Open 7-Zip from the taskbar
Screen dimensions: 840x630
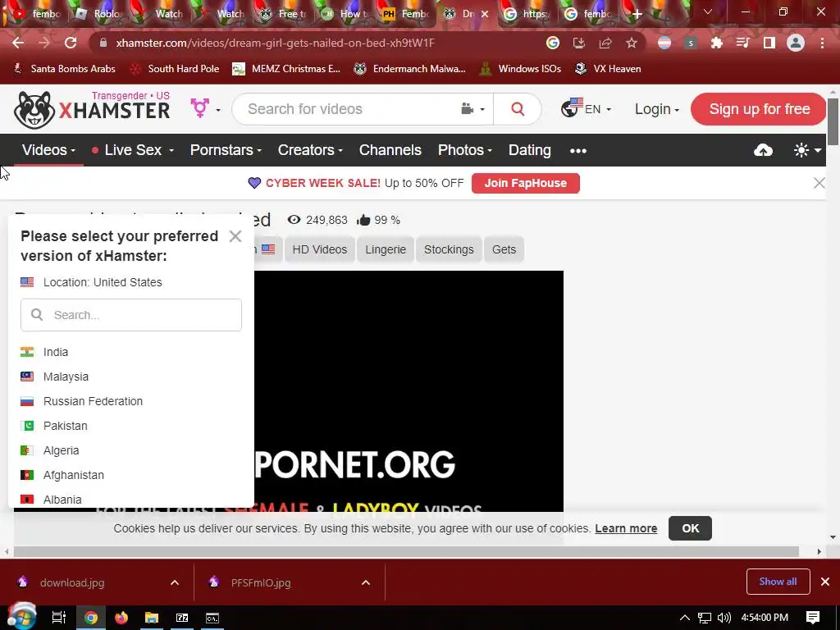pyautogui.click(x=182, y=618)
